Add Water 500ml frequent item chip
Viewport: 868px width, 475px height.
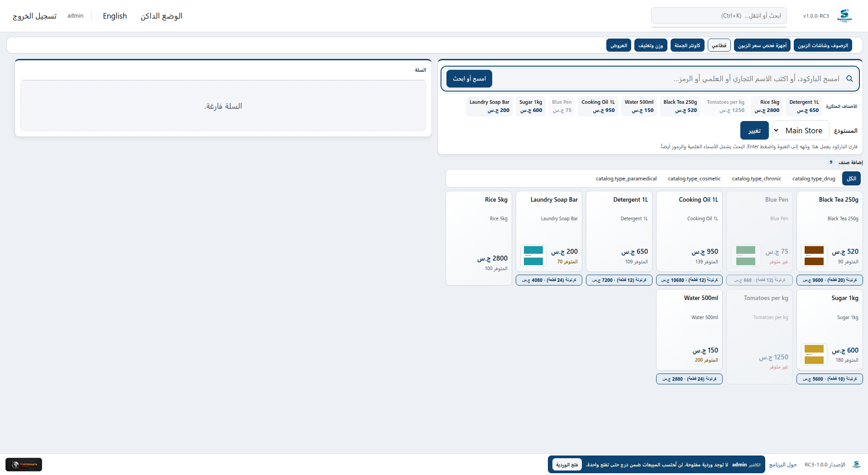pyautogui.click(x=639, y=106)
